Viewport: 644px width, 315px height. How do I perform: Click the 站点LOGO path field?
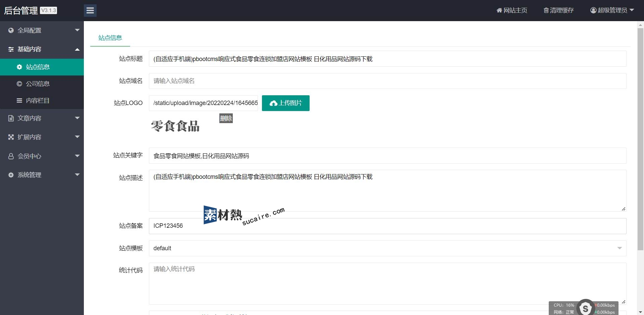[203, 103]
